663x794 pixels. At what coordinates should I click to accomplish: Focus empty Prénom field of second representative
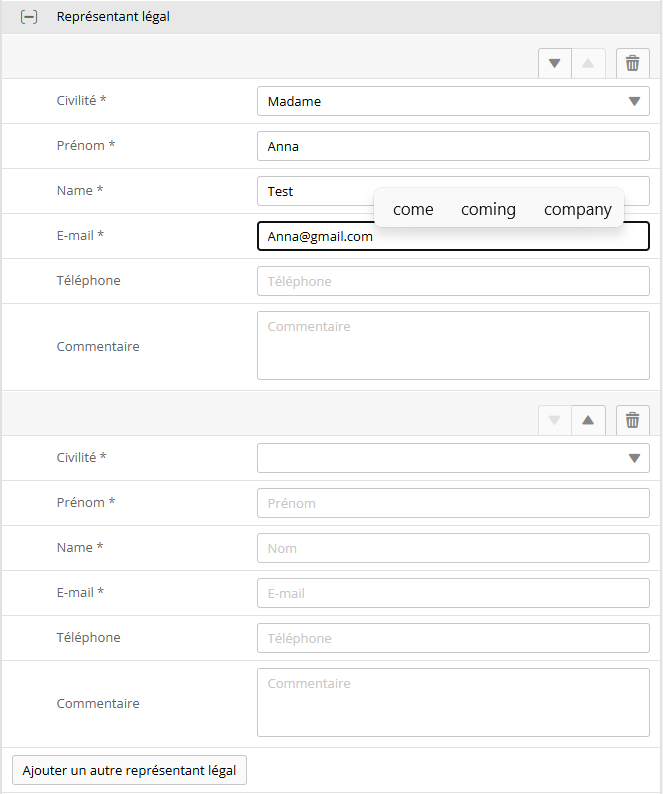coord(453,503)
